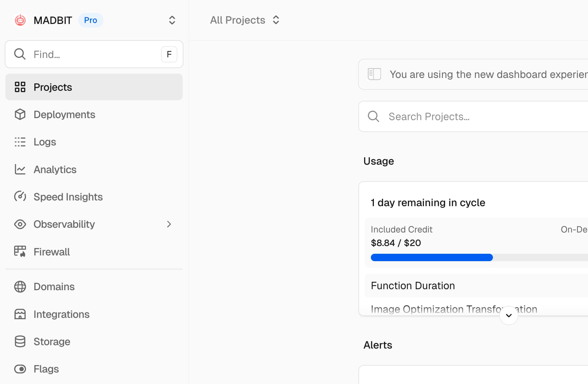This screenshot has width=588, height=384.
Task: Expand the Usage card with down chevron
Action: point(509,316)
